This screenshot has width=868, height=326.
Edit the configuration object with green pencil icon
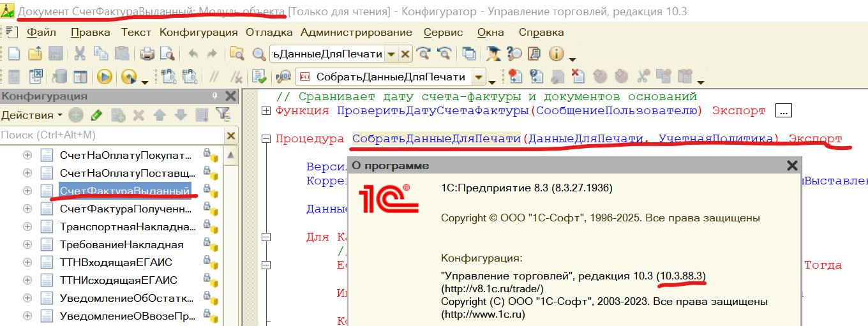point(96,115)
